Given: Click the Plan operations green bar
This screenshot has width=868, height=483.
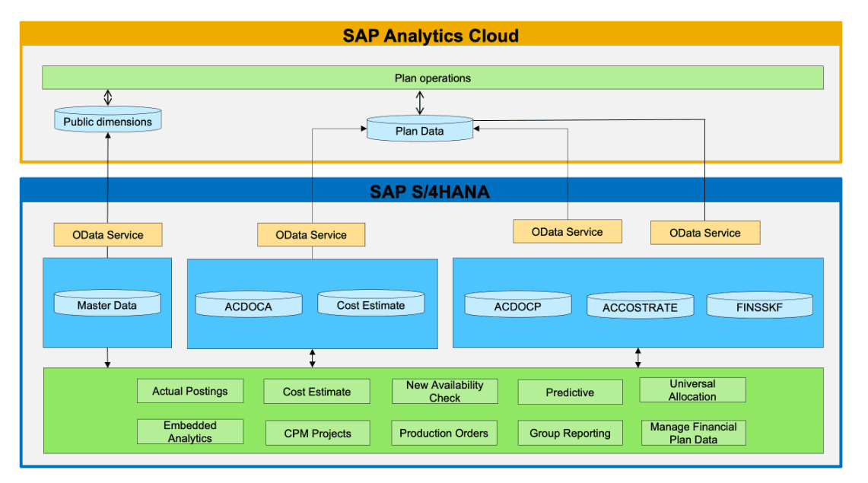Looking at the screenshot, I should pyautogui.click(x=432, y=77).
